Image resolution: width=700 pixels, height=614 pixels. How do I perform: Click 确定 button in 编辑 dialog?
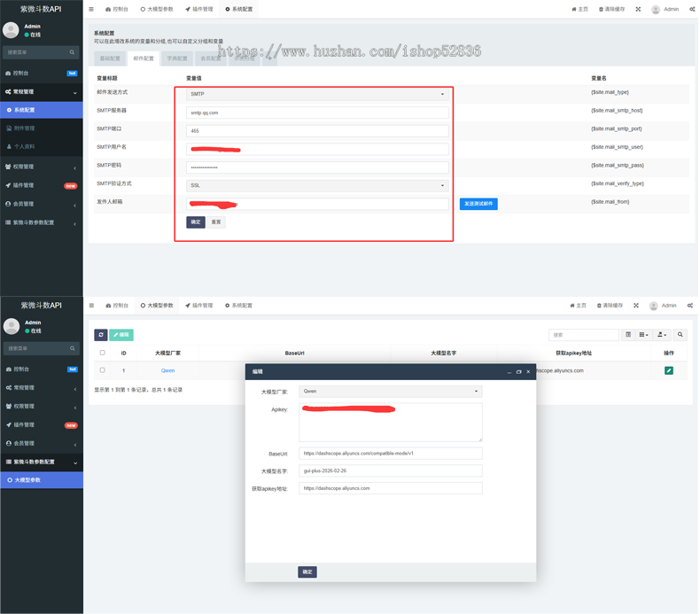pos(307,572)
